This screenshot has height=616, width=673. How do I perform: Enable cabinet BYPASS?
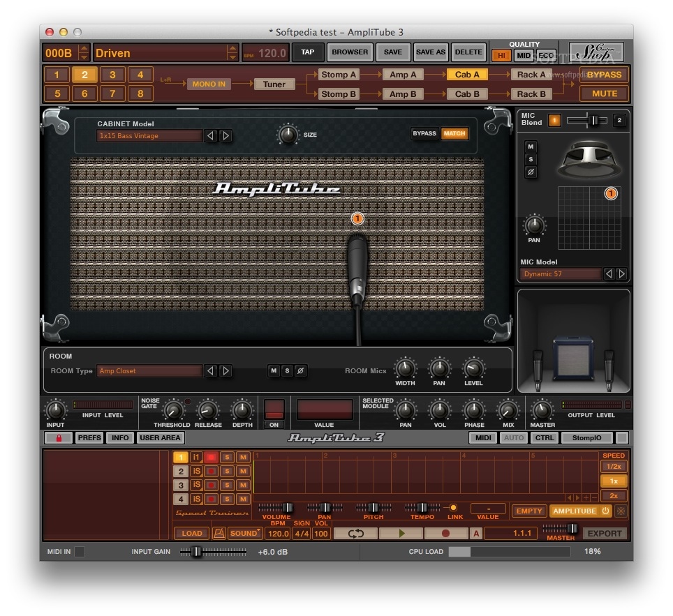[424, 133]
